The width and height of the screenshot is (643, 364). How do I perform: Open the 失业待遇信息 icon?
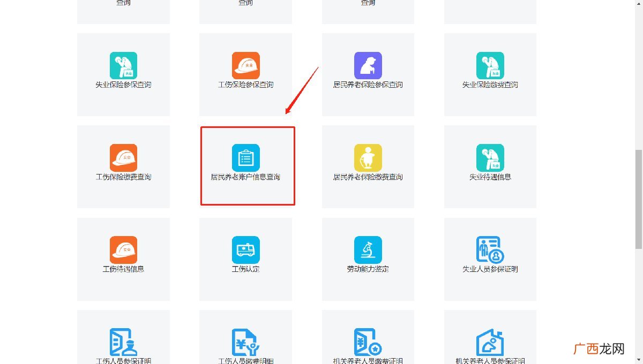[x=490, y=158]
